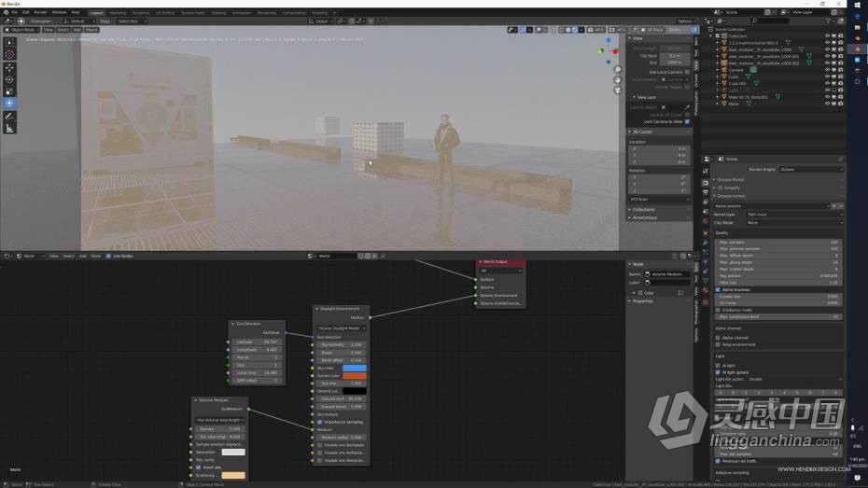
Task: Click the Sky color blue swatch
Action: click(355, 368)
